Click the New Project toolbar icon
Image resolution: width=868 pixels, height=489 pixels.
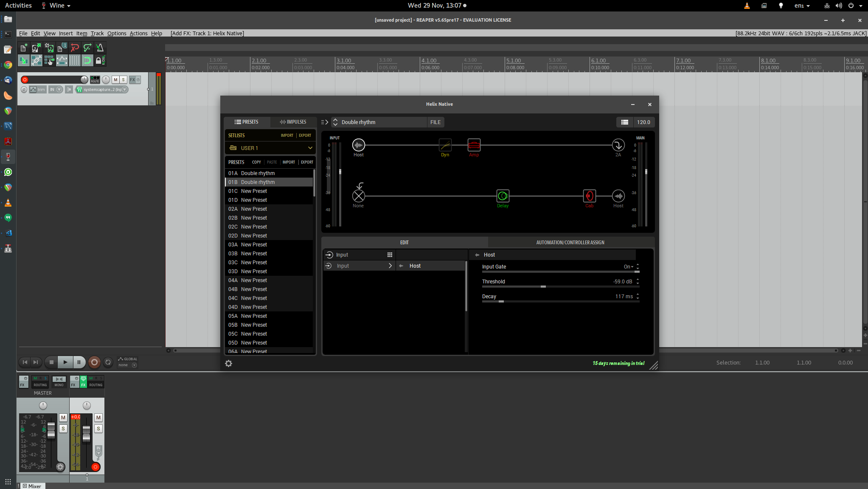(24, 48)
